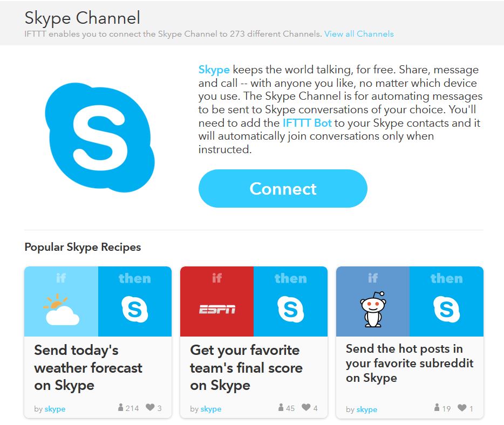The height and width of the screenshot is (425, 504).
Task: Open 'Send today's weather forecast on Skype' recipe
Action: point(88,367)
